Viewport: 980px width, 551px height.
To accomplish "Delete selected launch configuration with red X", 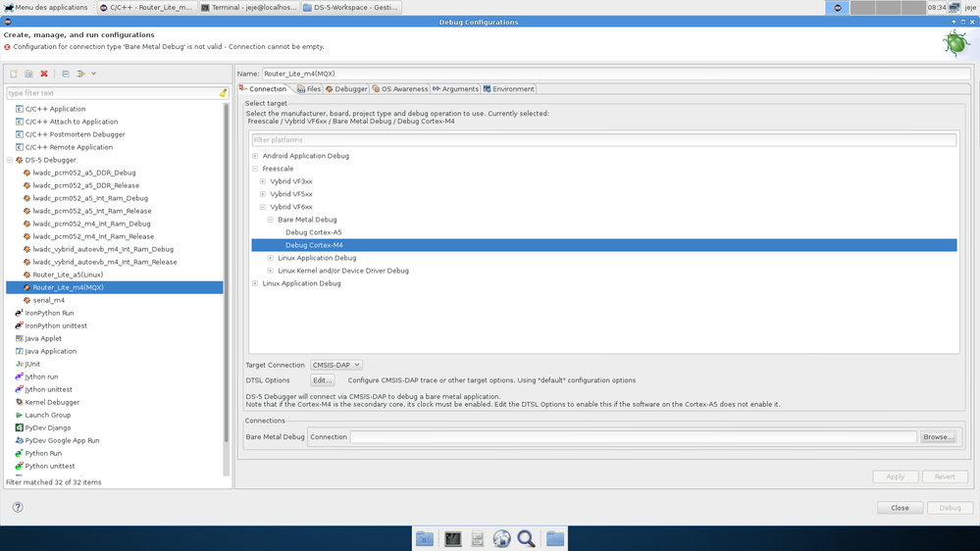I will coord(44,74).
